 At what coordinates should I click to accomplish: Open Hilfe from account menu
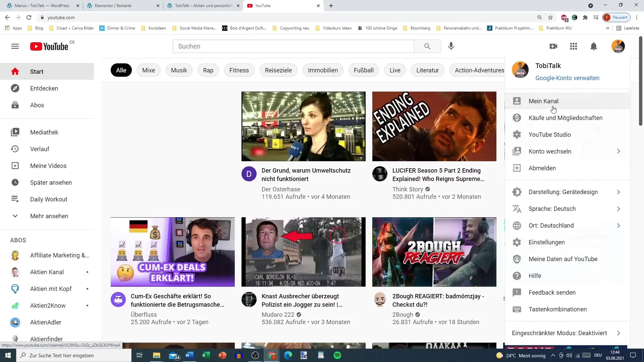pyautogui.click(x=568, y=276)
